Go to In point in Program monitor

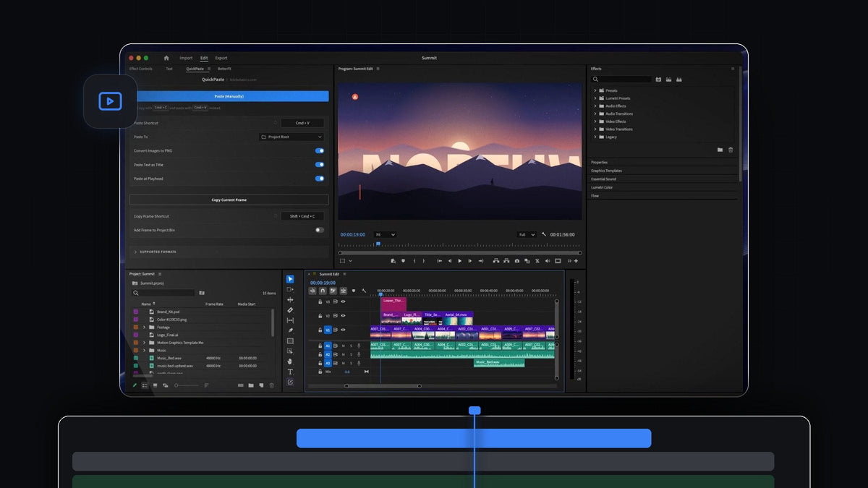[440, 261]
